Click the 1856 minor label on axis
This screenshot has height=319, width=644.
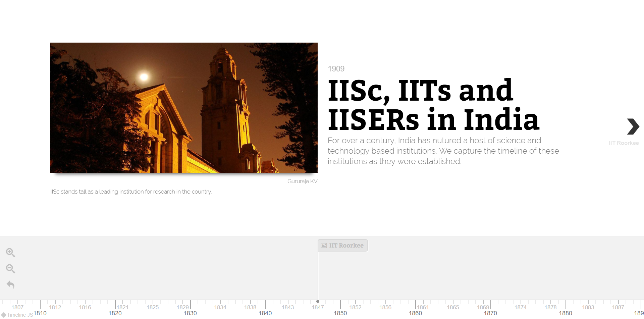(x=385, y=307)
